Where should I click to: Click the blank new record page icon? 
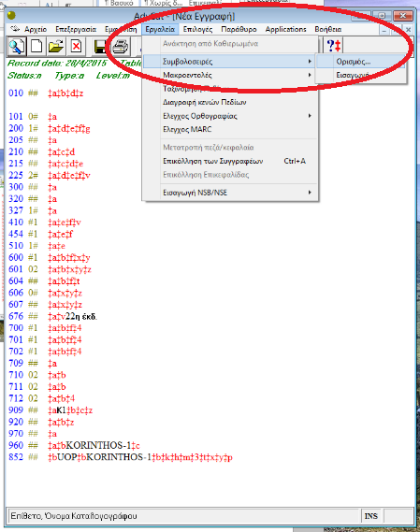click(x=36, y=46)
